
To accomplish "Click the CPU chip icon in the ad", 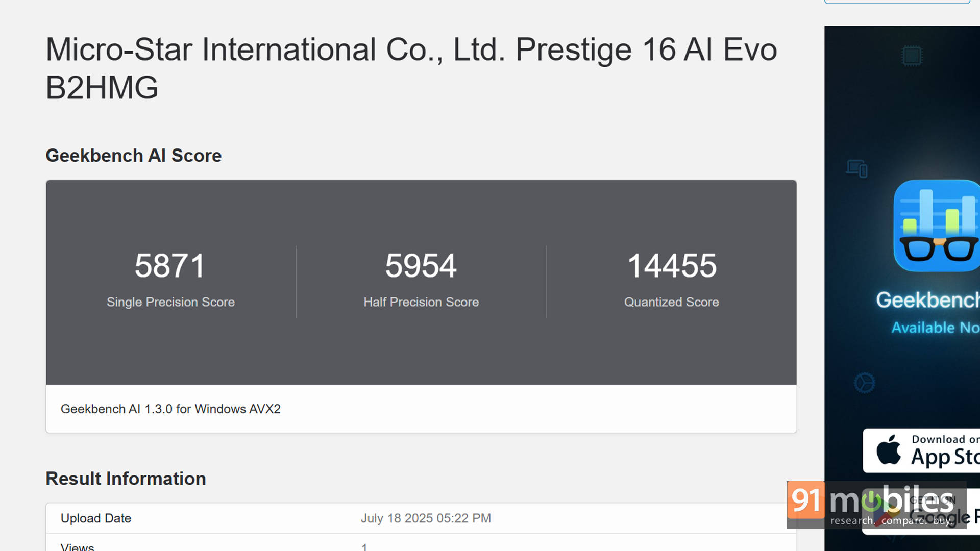I will tap(912, 56).
